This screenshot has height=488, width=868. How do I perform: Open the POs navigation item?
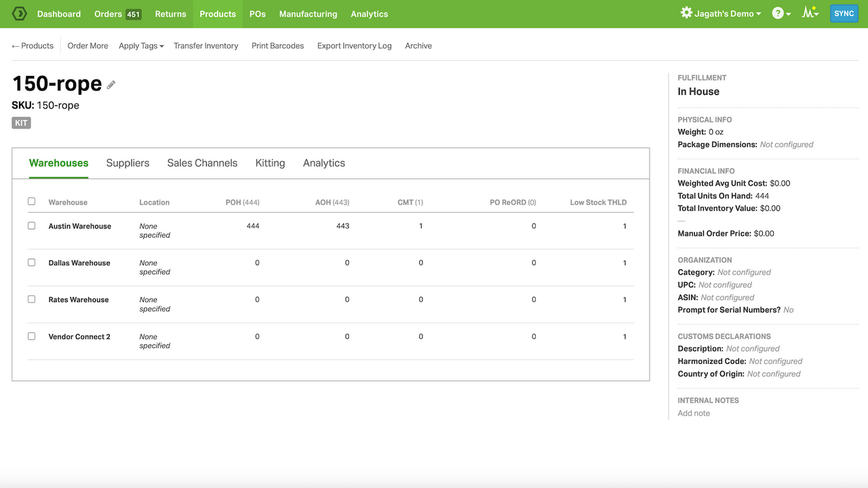258,14
